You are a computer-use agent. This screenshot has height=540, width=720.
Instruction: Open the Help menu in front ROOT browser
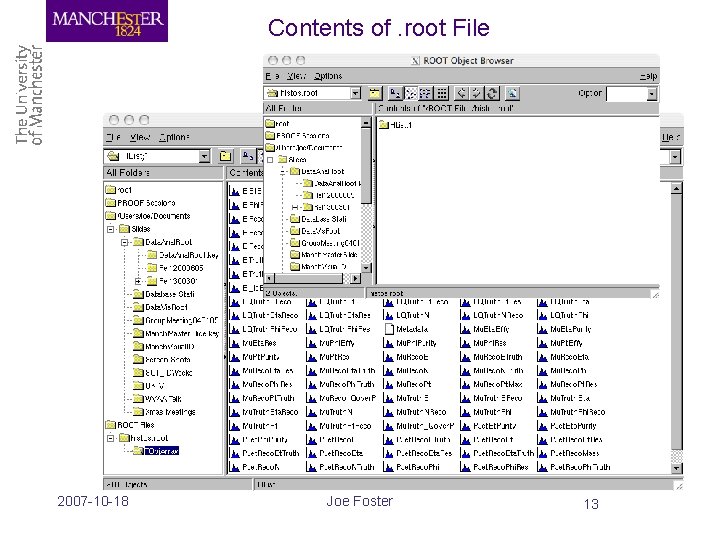(648, 76)
